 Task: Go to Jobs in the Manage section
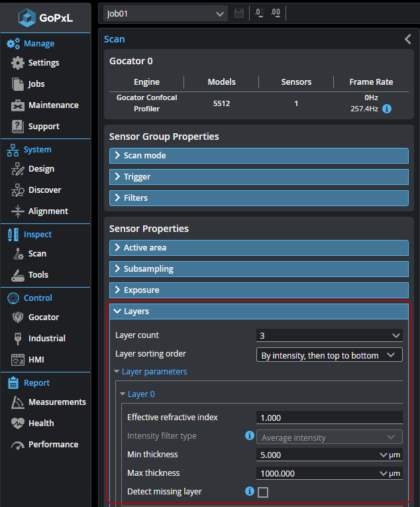click(36, 84)
